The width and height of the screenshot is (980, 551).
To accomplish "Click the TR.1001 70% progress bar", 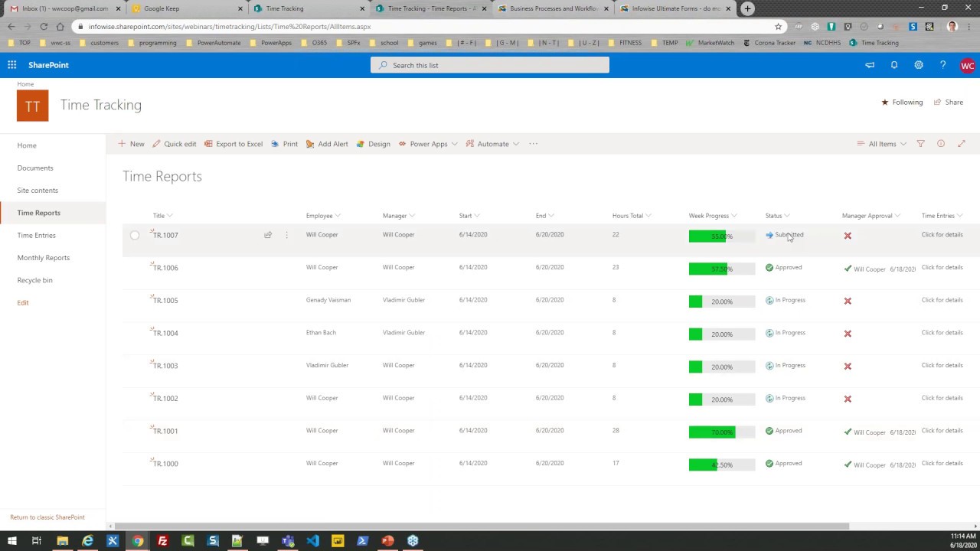I will click(x=722, y=432).
